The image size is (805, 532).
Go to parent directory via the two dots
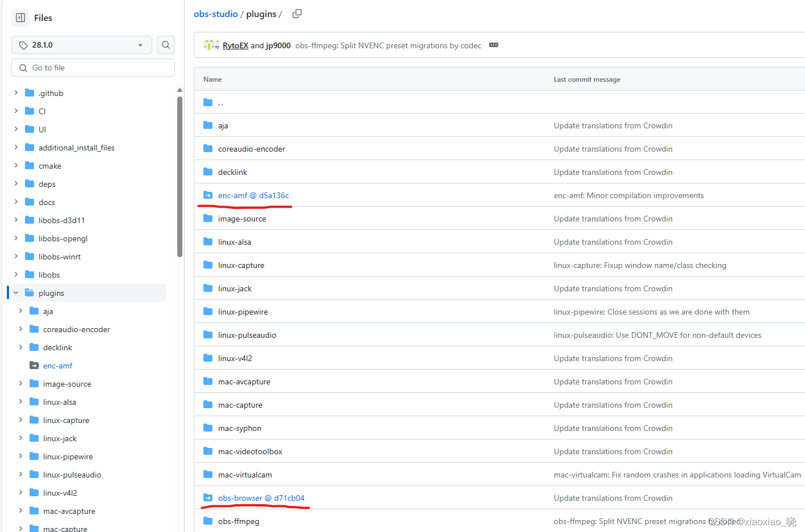click(220, 103)
